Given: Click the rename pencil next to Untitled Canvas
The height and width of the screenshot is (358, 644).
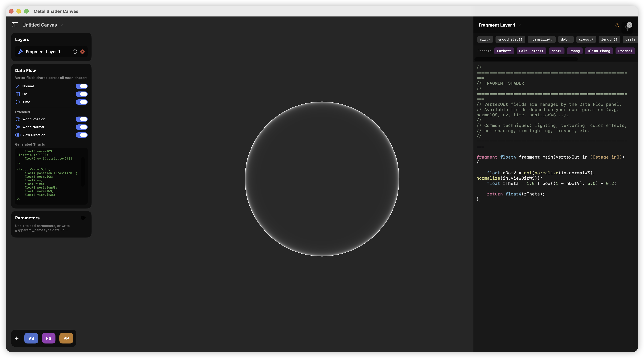Looking at the screenshot, I should (x=62, y=25).
